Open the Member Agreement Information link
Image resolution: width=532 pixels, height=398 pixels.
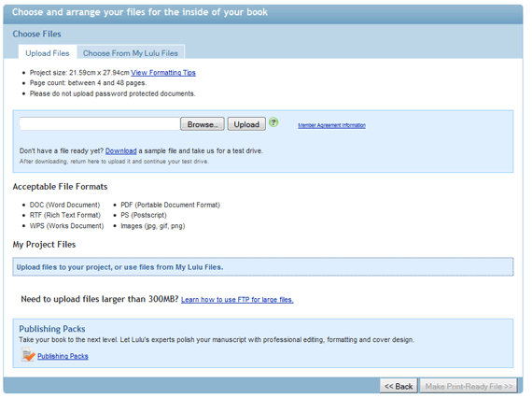332,125
